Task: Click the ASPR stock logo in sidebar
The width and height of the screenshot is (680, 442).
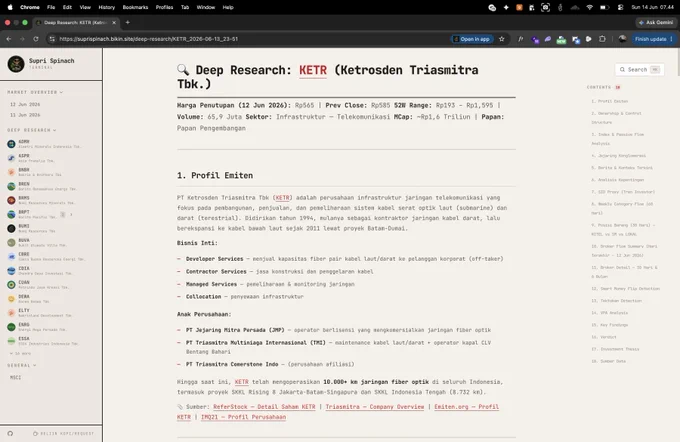Action: tap(11, 158)
